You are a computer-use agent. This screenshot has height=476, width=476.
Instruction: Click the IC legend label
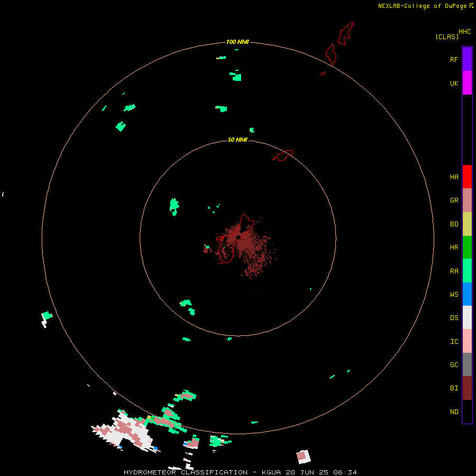454,342
